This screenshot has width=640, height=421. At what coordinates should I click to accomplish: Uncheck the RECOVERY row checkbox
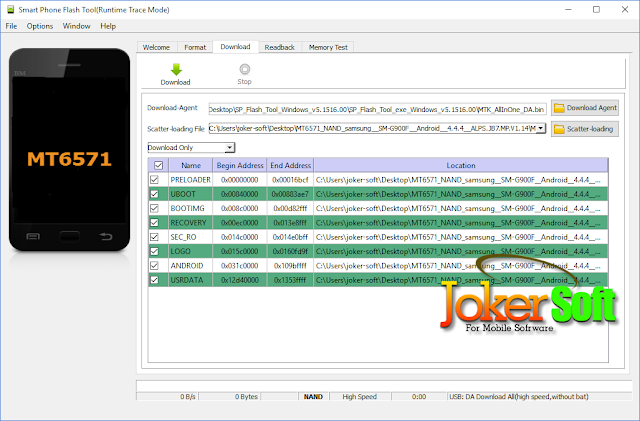click(154, 223)
